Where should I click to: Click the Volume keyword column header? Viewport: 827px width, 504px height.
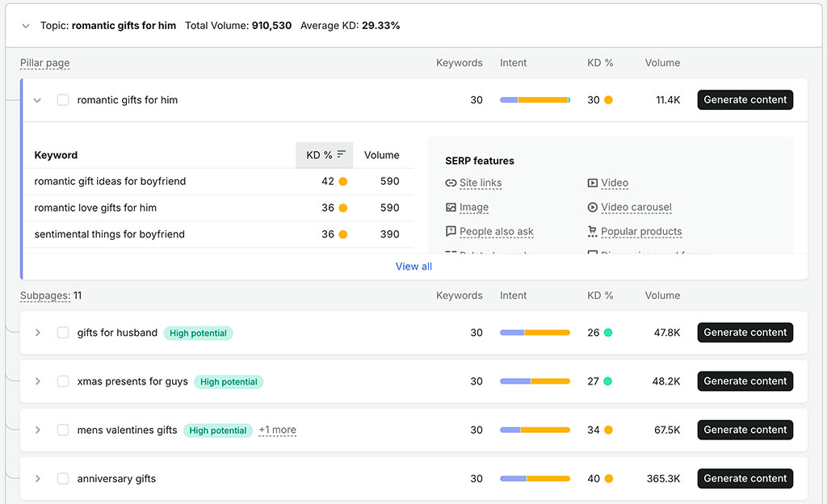(x=381, y=155)
